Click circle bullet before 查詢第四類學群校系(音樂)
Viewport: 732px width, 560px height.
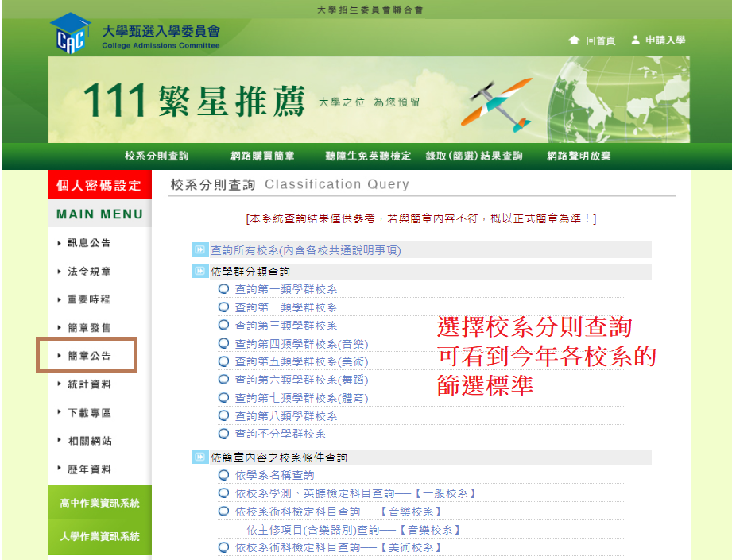click(223, 343)
